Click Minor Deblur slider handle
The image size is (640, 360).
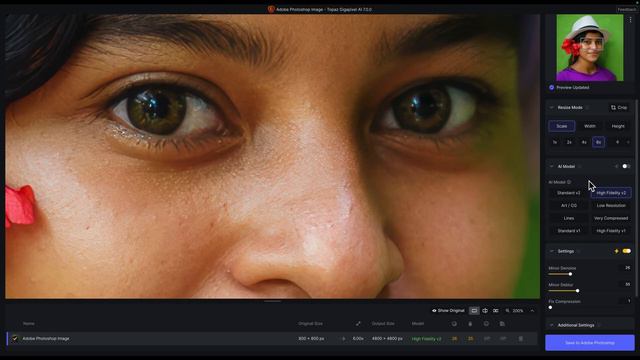click(577, 291)
